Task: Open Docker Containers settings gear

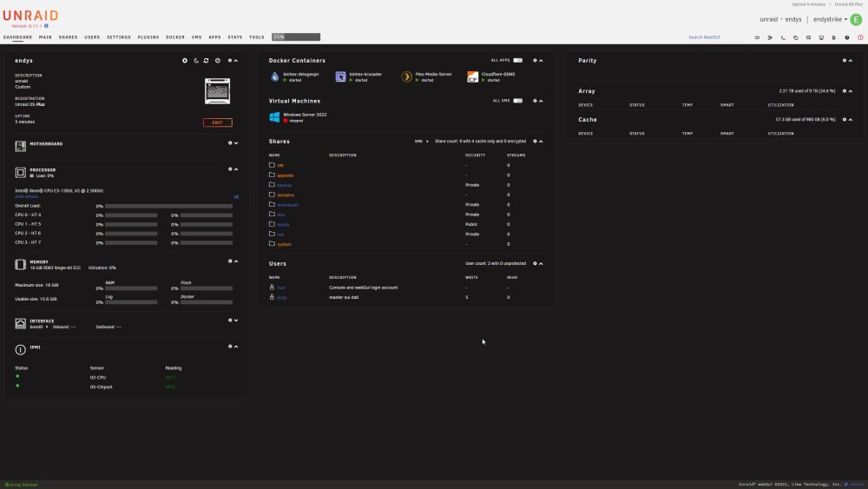Action: click(x=535, y=60)
